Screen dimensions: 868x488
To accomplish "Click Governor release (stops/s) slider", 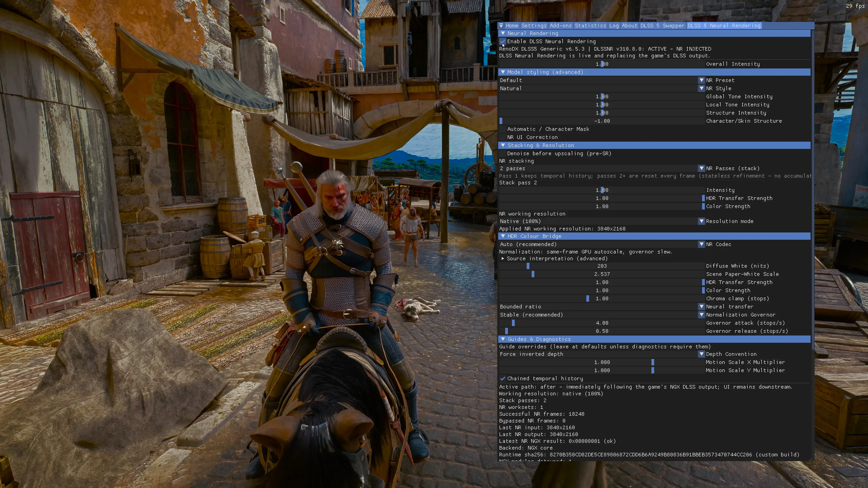I will point(602,331).
